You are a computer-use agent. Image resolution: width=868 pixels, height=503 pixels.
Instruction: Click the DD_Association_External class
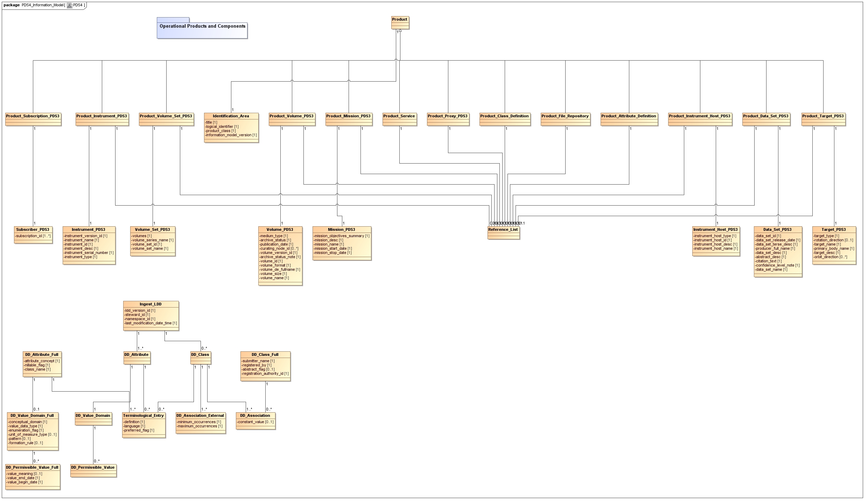pos(200,416)
